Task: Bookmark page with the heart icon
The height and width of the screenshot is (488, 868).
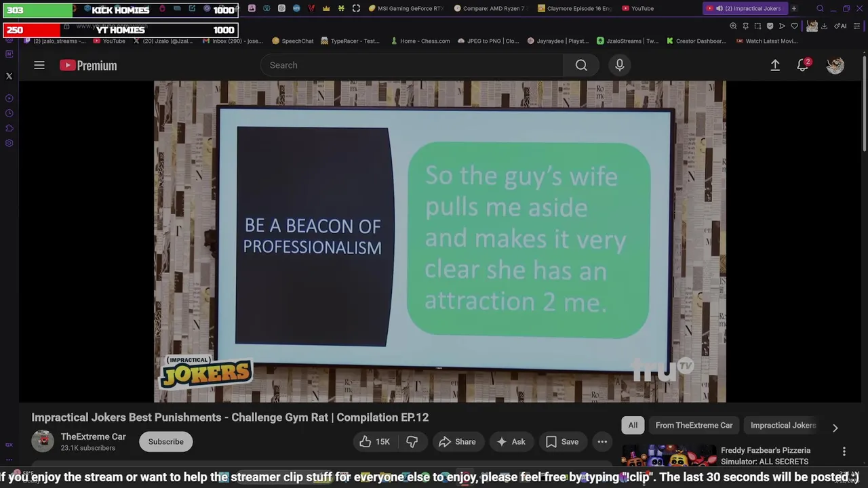Action: pos(794,26)
